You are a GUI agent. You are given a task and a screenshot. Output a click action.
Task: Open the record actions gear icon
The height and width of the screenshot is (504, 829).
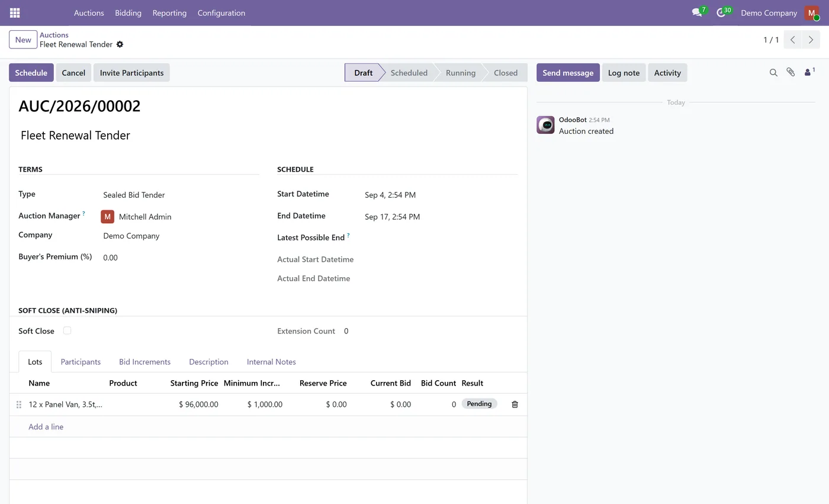tap(120, 44)
